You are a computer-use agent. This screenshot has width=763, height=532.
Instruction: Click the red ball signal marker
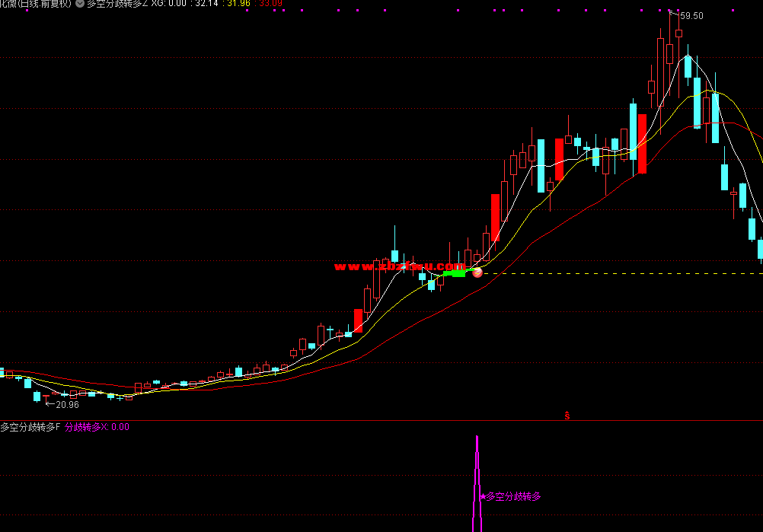tap(477, 272)
